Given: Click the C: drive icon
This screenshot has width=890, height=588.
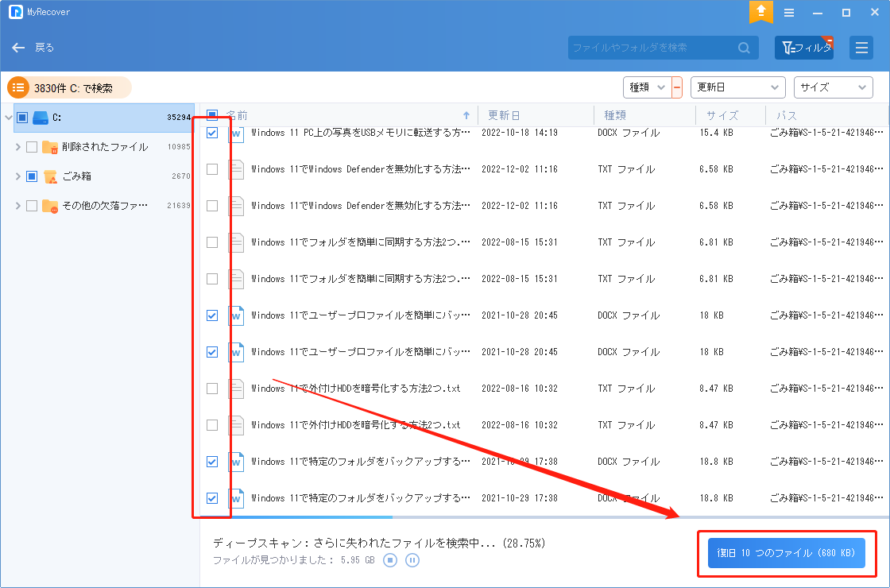Looking at the screenshot, I should click(41, 118).
